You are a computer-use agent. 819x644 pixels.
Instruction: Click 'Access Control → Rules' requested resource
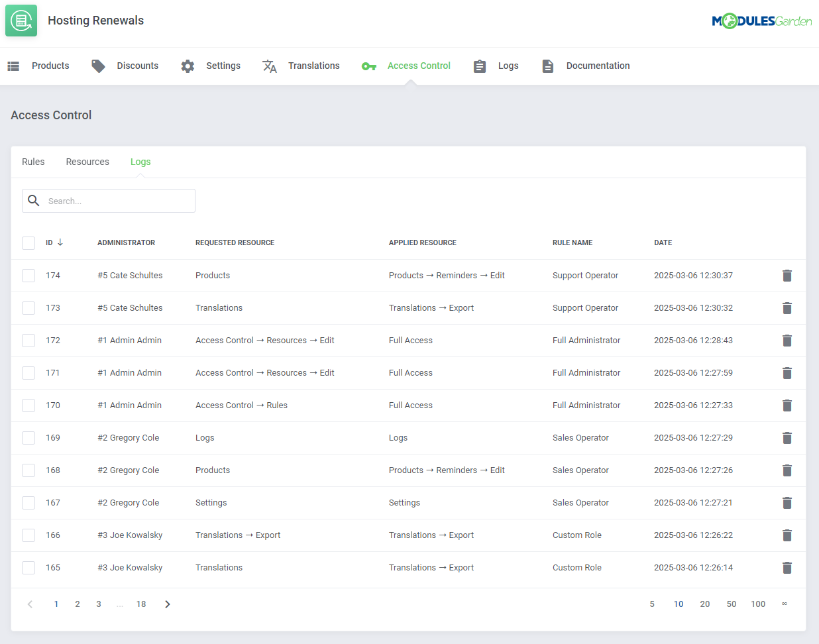tap(241, 405)
